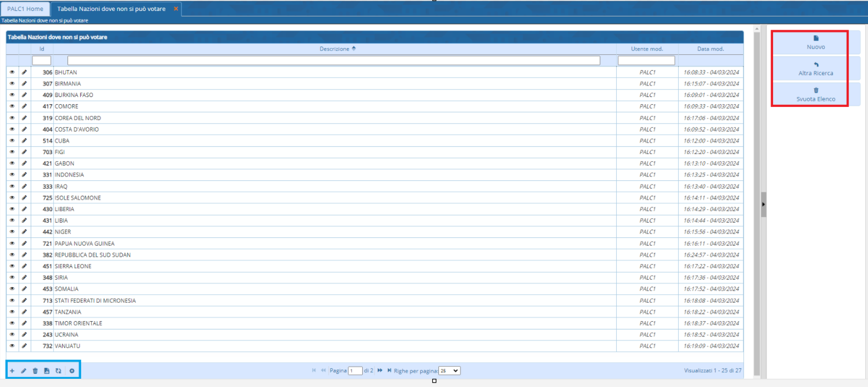Collapse the right side panel with the arrow handle

(763, 204)
